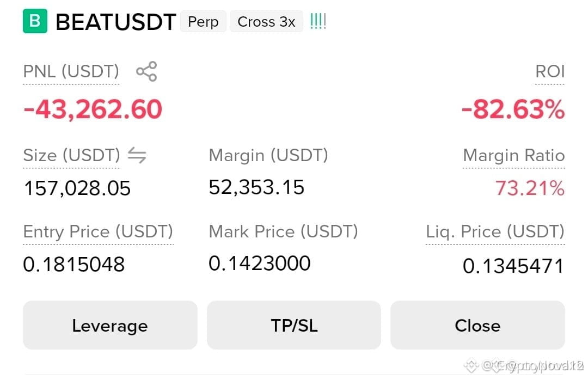Tap the green ADL indicator bars
588x379 pixels.
[318, 21]
